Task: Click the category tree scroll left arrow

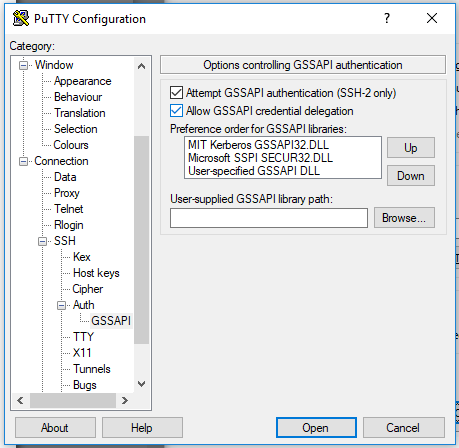Action: pos(20,400)
